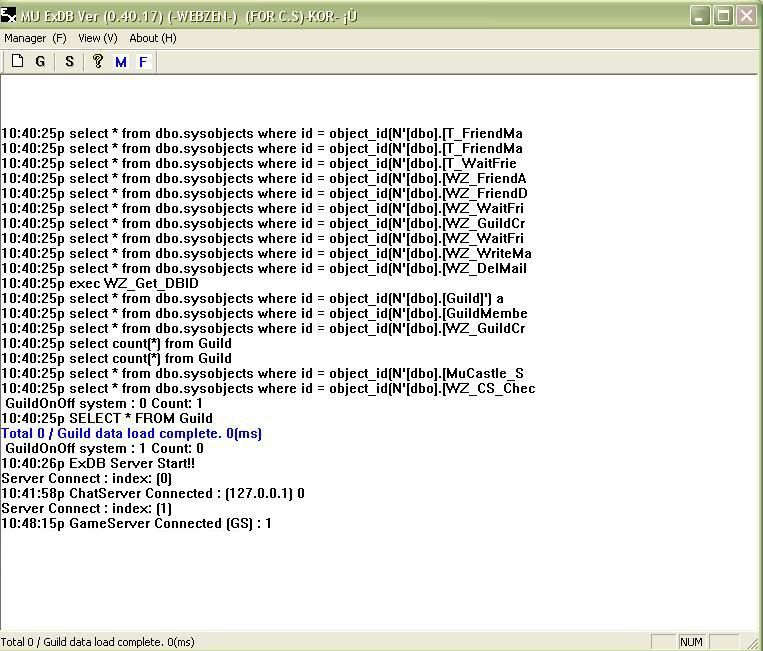Screen dimensions: 763x651
Task: Click the blue Guild data load complete line
Action: [131, 434]
